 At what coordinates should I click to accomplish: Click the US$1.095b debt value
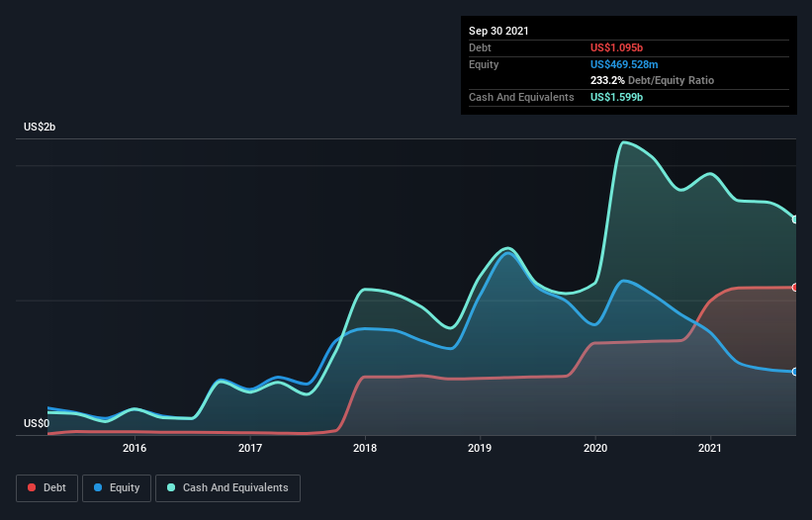pos(616,47)
